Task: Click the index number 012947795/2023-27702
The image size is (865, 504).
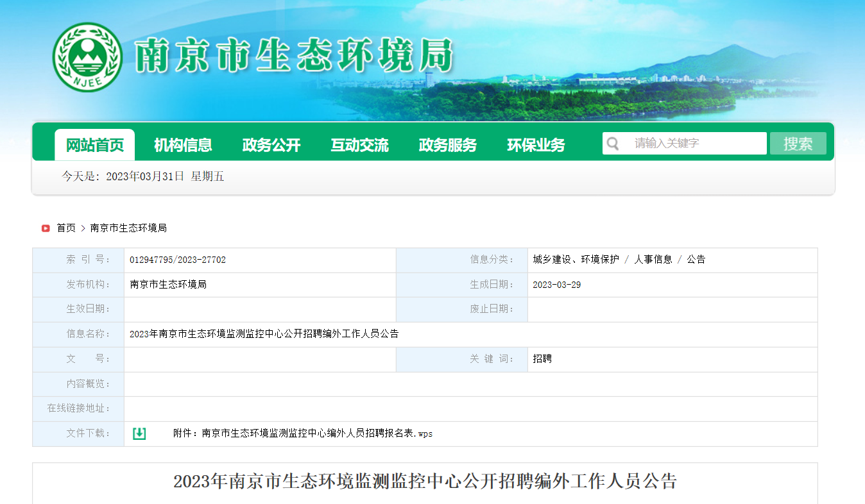Action: [178, 260]
